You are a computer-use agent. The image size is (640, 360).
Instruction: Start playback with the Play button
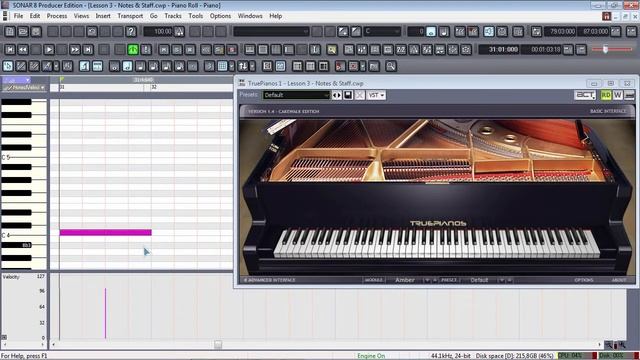click(x=49, y=49)
